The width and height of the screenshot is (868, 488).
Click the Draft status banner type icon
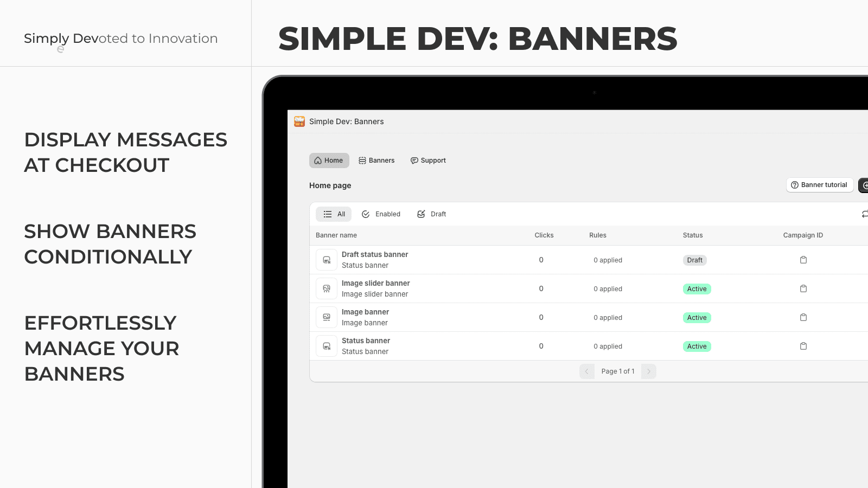(326, 260)
